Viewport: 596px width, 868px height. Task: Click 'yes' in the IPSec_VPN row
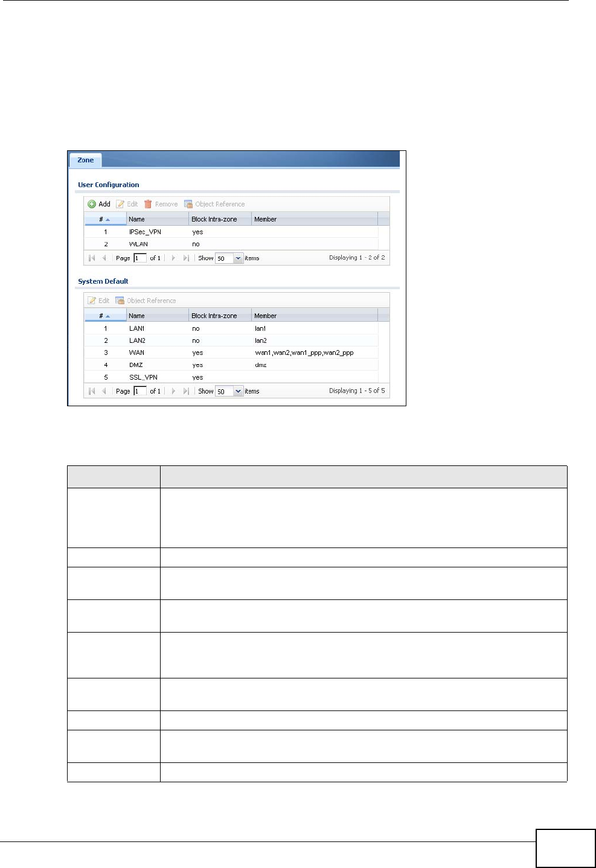(197, 232)
